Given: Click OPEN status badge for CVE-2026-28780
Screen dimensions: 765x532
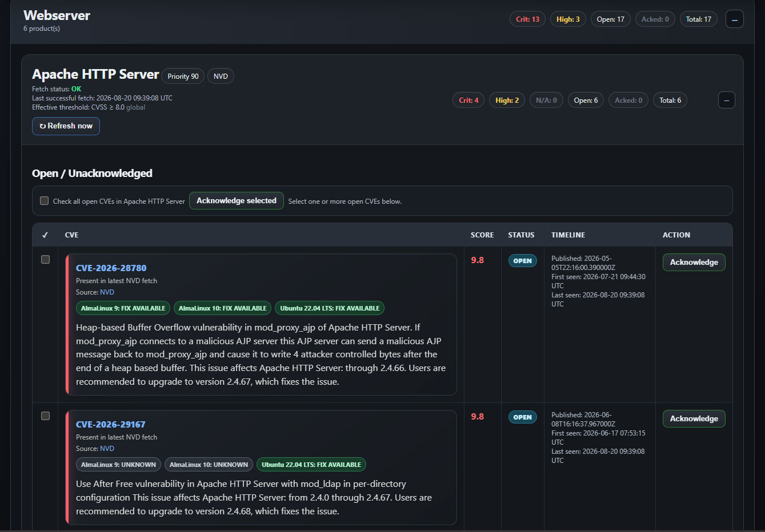Looking at the screenshot, I should click(523, 261).
